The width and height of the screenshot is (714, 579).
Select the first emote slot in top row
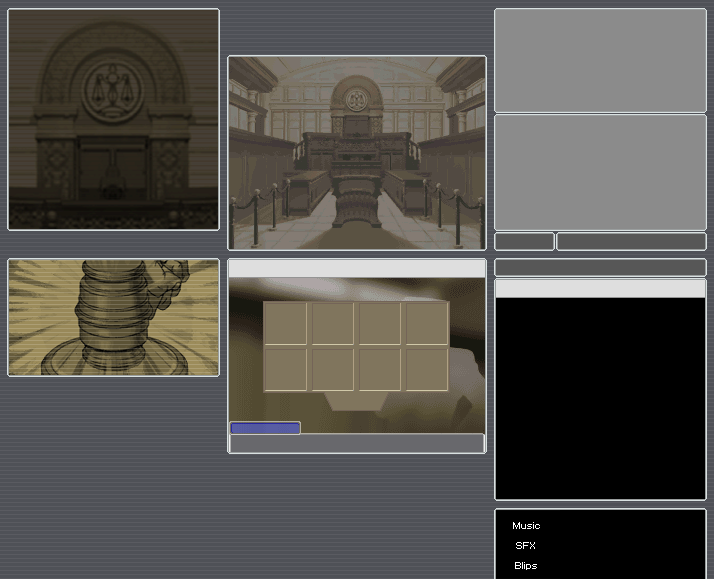(x=286, y=323)
